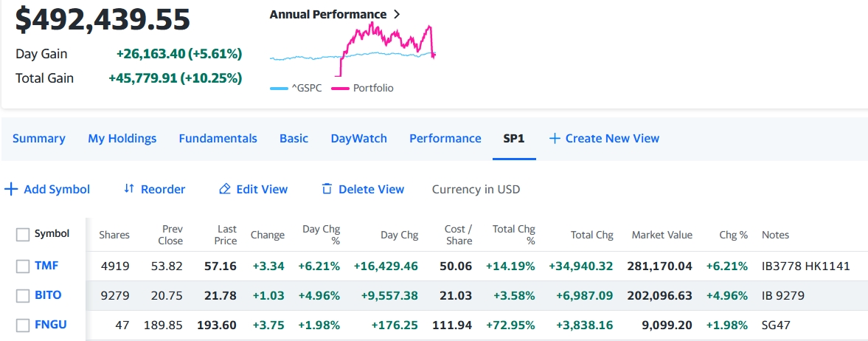Select the BITO row checkbox

(23, 295)
